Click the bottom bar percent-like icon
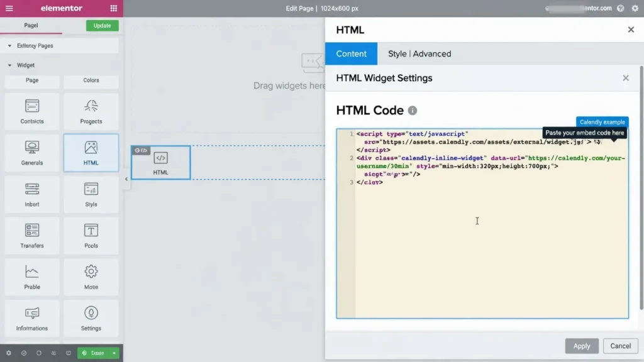644x362 pixels. pyautogui.click(x=54, y=353)
